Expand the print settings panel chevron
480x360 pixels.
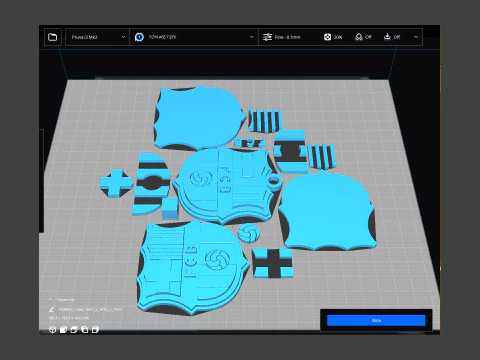point(416,37)
